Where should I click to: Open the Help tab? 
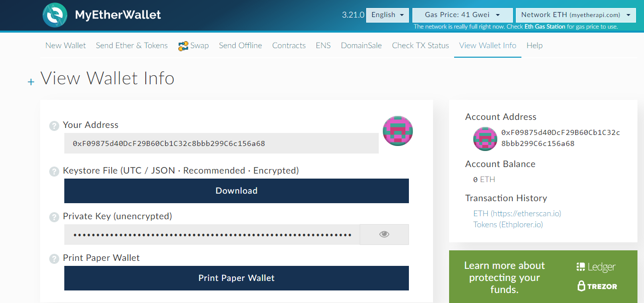534,46
